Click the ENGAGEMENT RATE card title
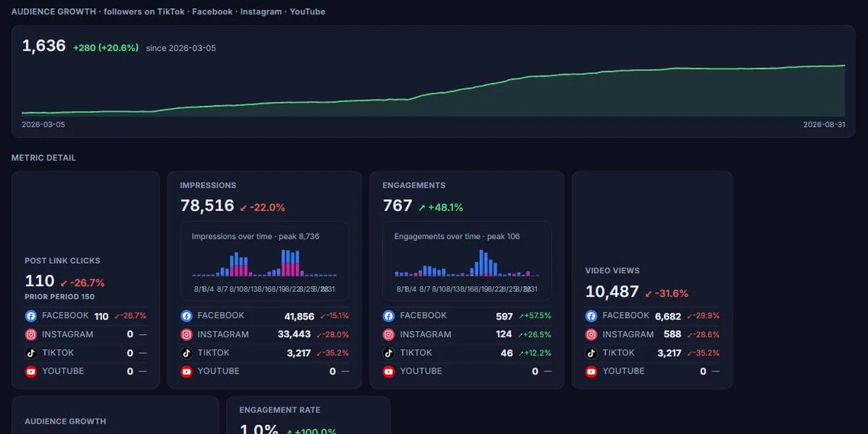868x434 pixels. [x=280, y=410]
